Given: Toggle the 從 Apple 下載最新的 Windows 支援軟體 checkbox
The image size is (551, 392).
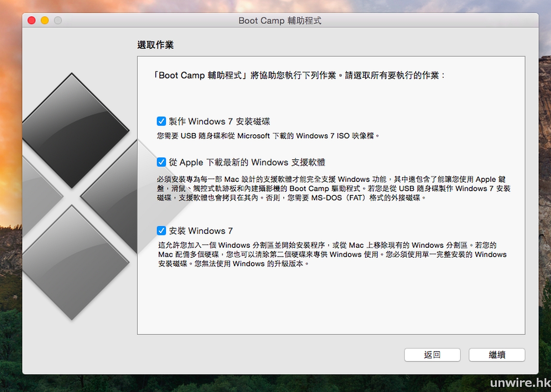Looking at the screenshot, I should pos(161,162).
